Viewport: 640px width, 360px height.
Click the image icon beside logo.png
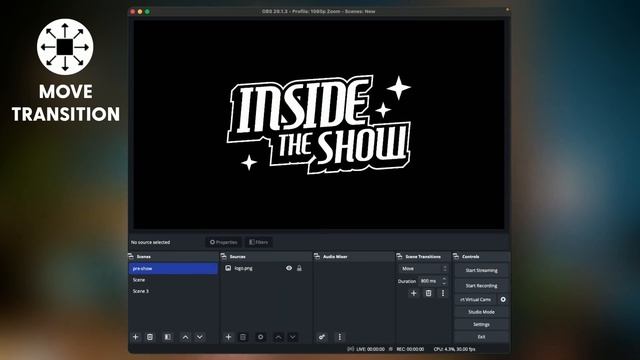228,268
